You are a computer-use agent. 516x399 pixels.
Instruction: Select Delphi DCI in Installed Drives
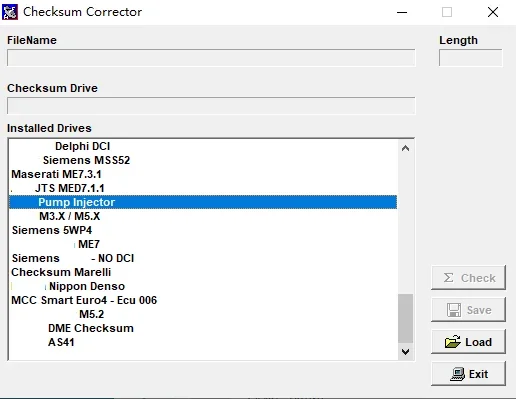203,146
